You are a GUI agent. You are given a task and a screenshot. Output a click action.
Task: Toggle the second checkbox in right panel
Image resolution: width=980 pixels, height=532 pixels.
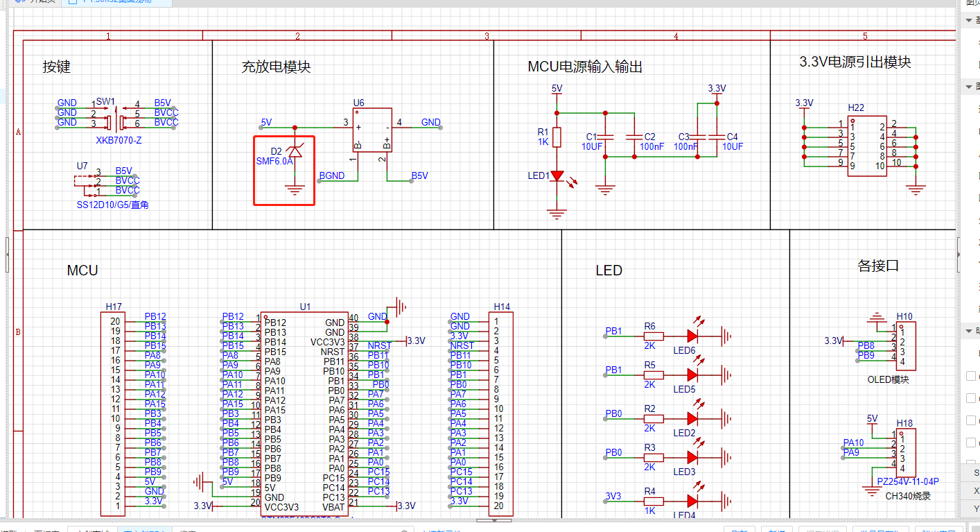[x=971, y=398]
